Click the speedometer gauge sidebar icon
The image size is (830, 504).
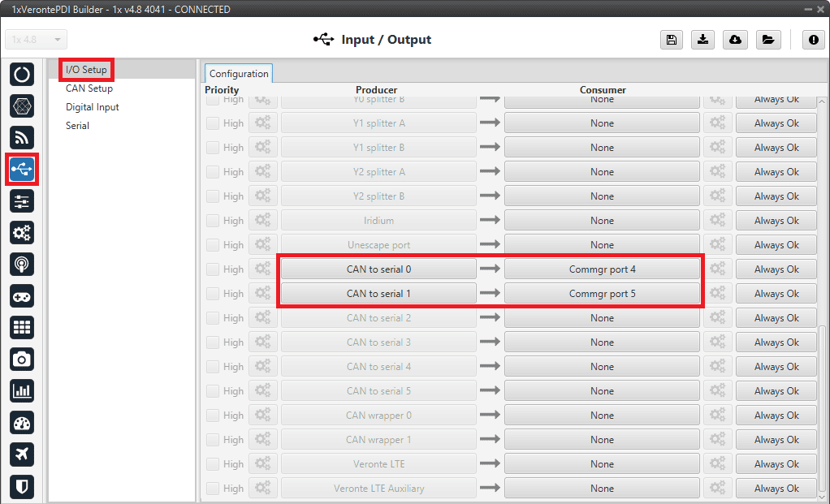[22, 422]
